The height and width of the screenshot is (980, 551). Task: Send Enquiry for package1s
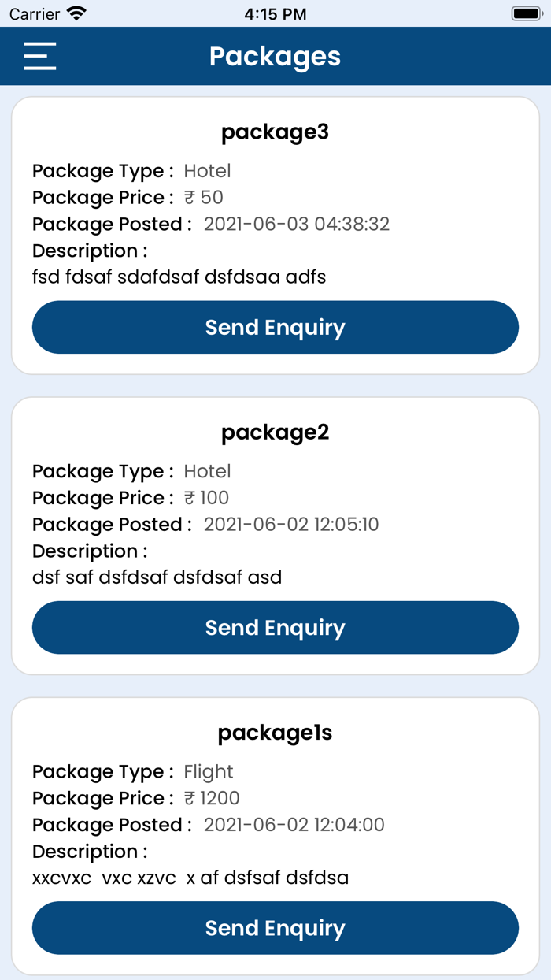(x=274, y=928)
